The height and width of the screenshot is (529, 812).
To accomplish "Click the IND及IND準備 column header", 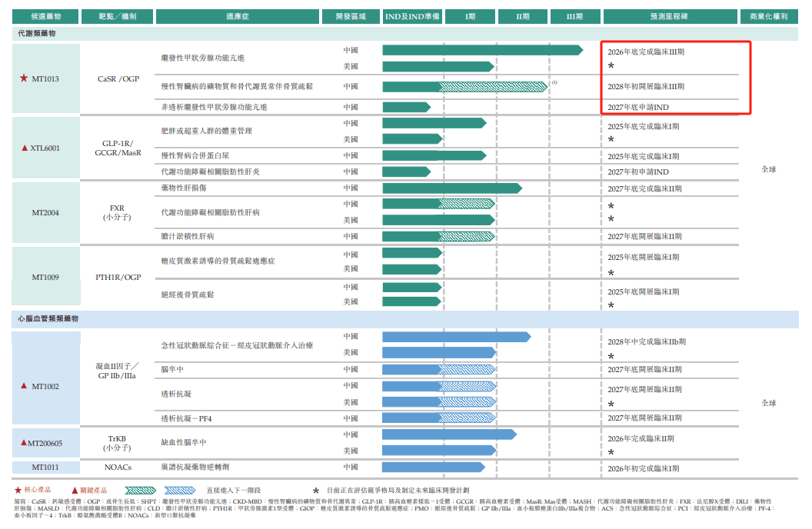I will coord(412,16).
